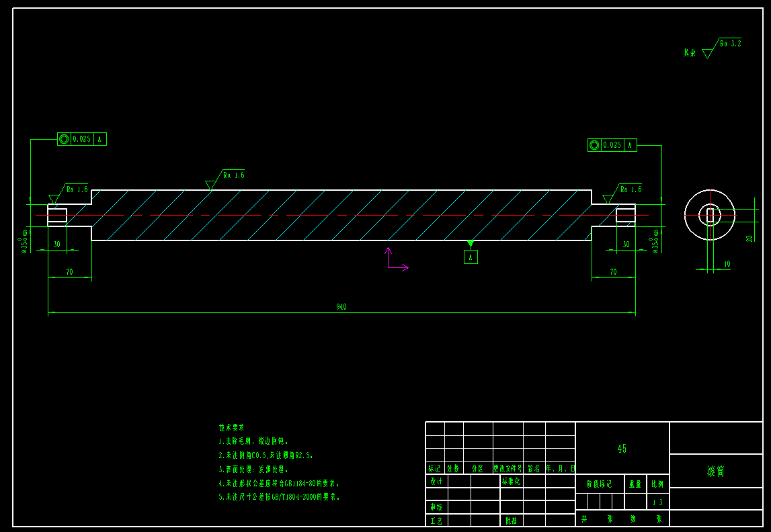Screen dimensions: 771x532
Task: Click the scale value '1:3' cell
Action: coord(657,502)
